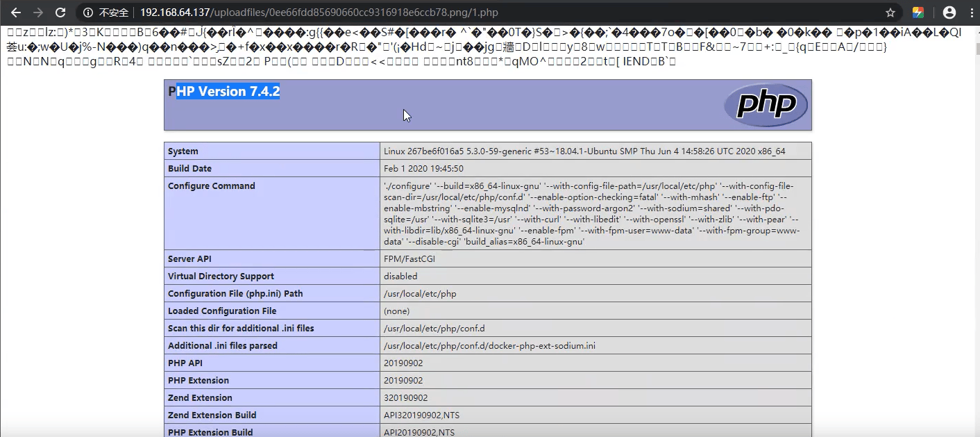Select the "Virtual Directory Support" label
This screenshot has height=437, width=980.
[221, 276]
